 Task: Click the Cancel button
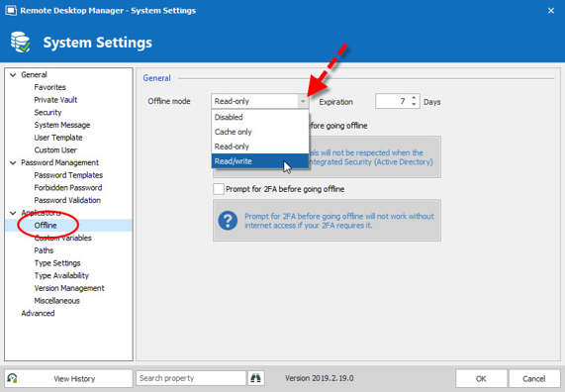coord(534,379)
